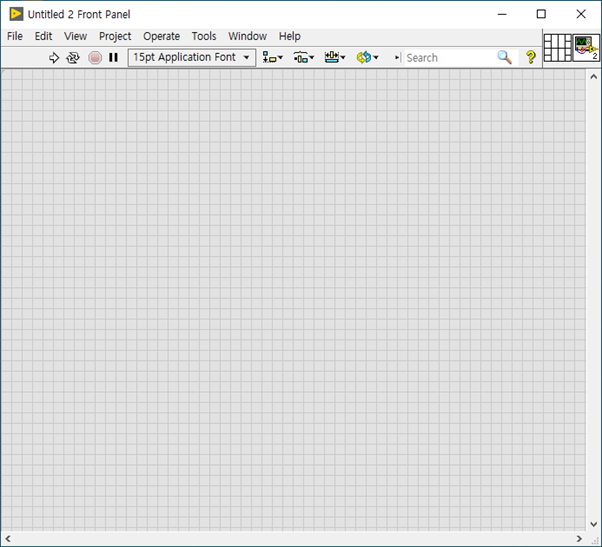Click the vertical scrollbar down arrow

(594, 524)
